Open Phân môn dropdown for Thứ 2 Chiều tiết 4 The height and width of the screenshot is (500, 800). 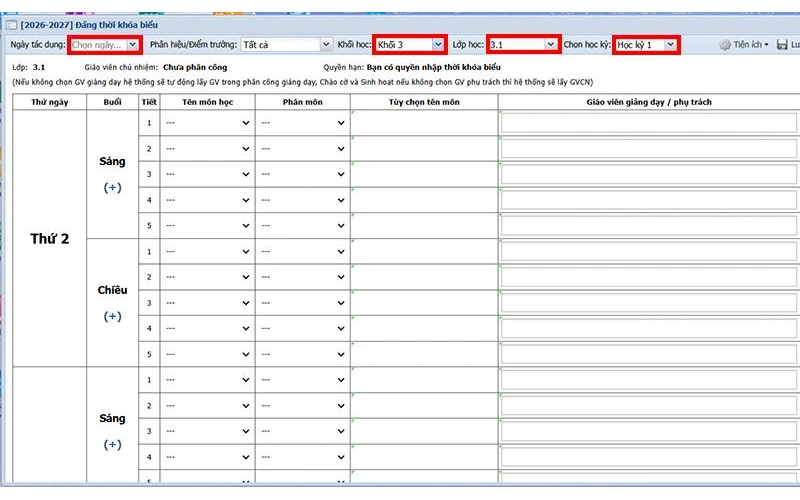[x=303, y=329]
